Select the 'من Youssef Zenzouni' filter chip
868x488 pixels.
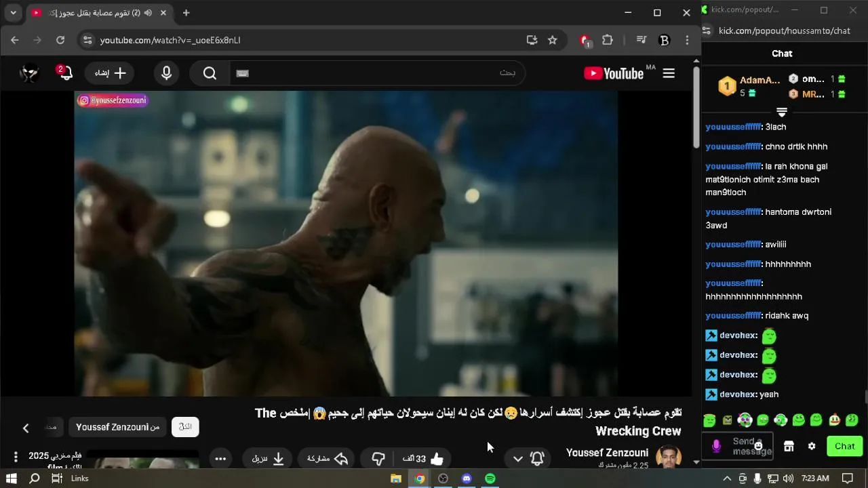(118, 427)
